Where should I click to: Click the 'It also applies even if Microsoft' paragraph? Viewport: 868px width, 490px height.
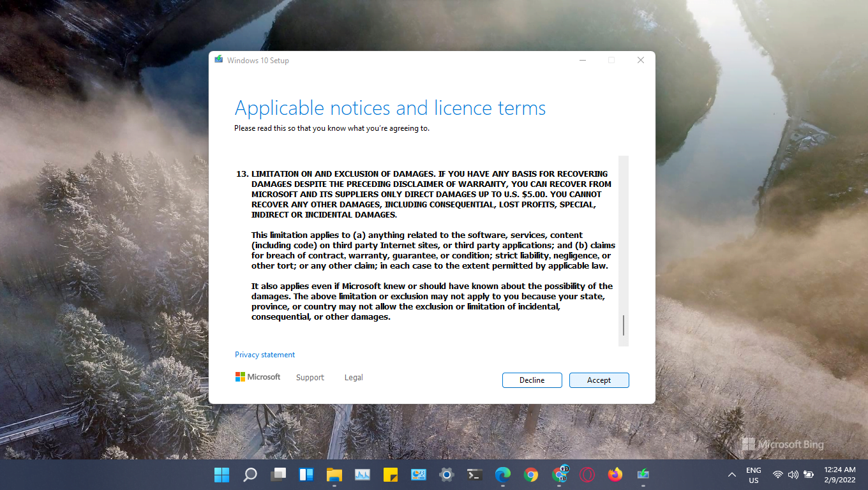click(x=432, y=302)
